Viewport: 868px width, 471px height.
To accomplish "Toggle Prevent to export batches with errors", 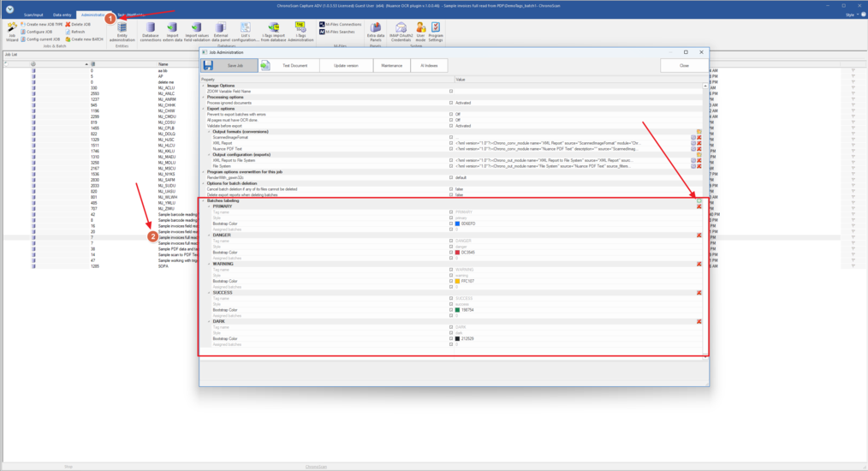I will pyautogui.click(x=451, y=115).
